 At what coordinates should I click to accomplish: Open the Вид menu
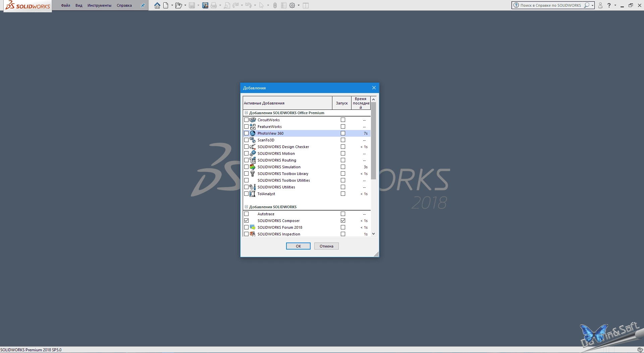(79, 5)
